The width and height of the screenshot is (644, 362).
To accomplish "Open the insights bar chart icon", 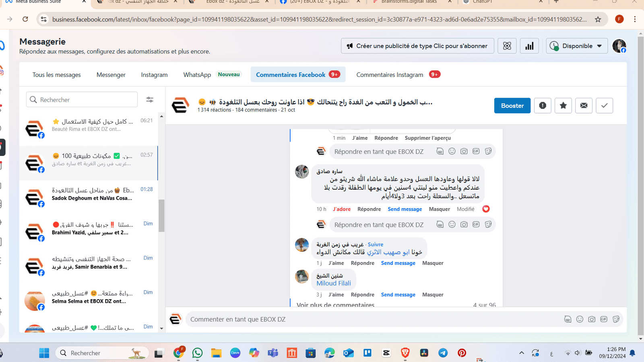I will (529, 46).
